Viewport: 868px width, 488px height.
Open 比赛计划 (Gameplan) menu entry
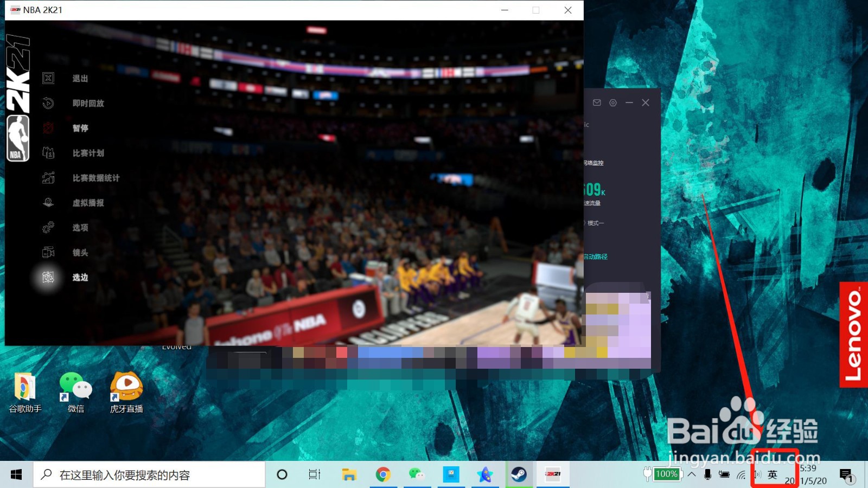coord(88,153)
